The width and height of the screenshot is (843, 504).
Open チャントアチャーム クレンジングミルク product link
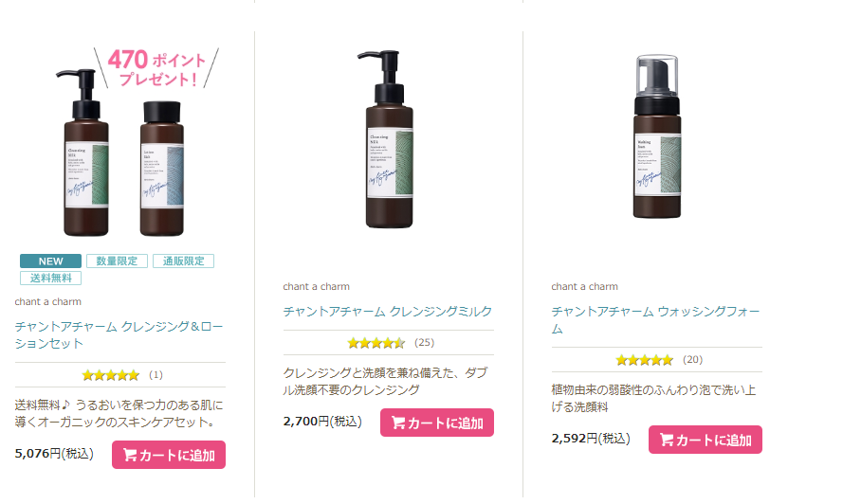[388, 311]
